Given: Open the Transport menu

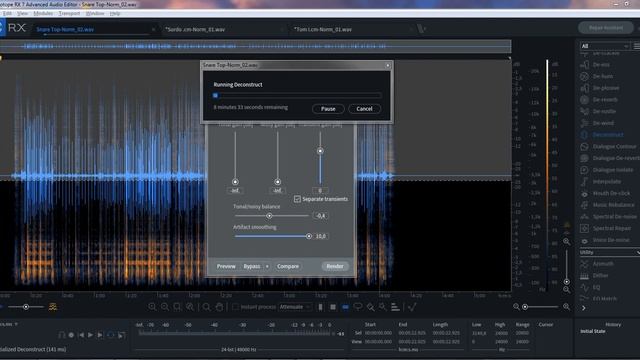Looking at the screenshot, I should pos(69,13).
